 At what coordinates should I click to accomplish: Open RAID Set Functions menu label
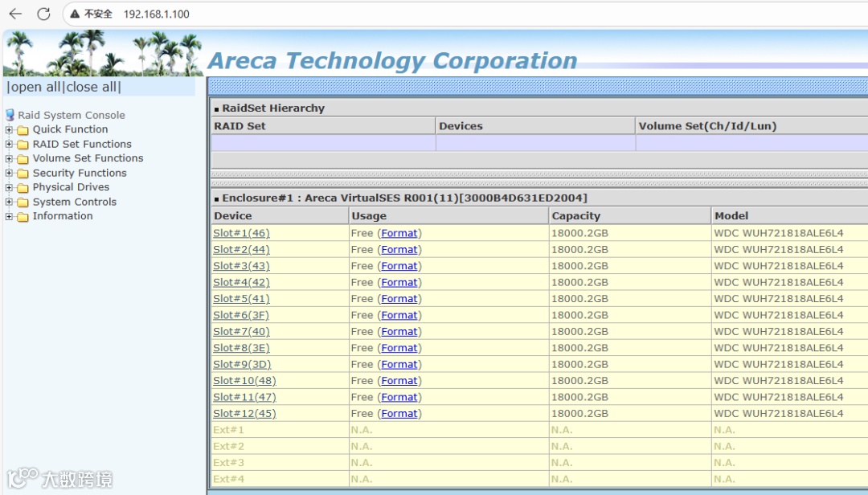click(x=82, y=144)
